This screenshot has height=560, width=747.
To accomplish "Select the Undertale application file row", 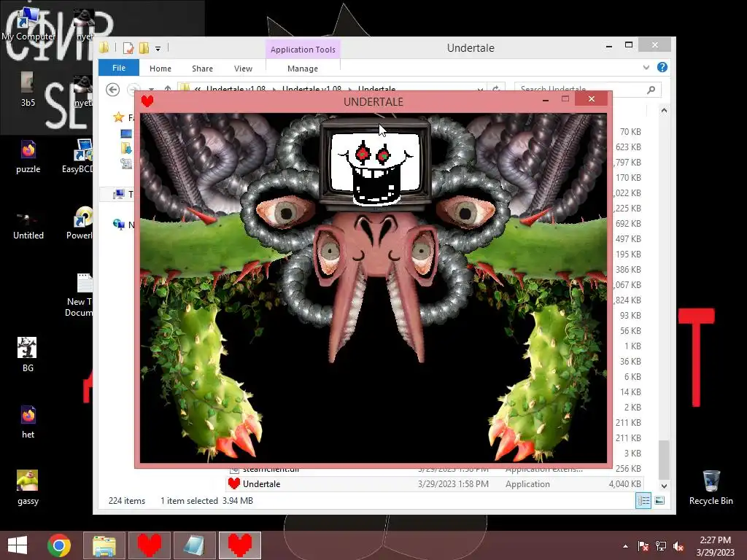I will 435,484.
